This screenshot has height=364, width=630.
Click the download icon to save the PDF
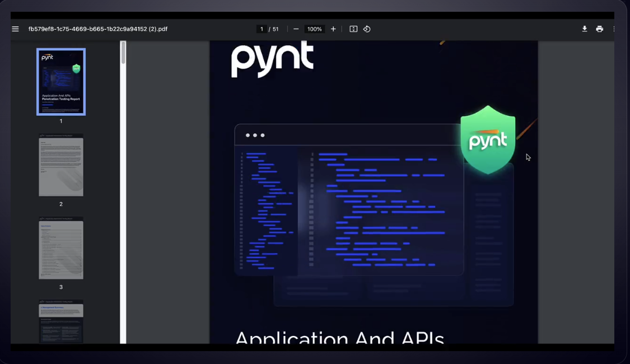pyautogui.click(x=585, y=29)
